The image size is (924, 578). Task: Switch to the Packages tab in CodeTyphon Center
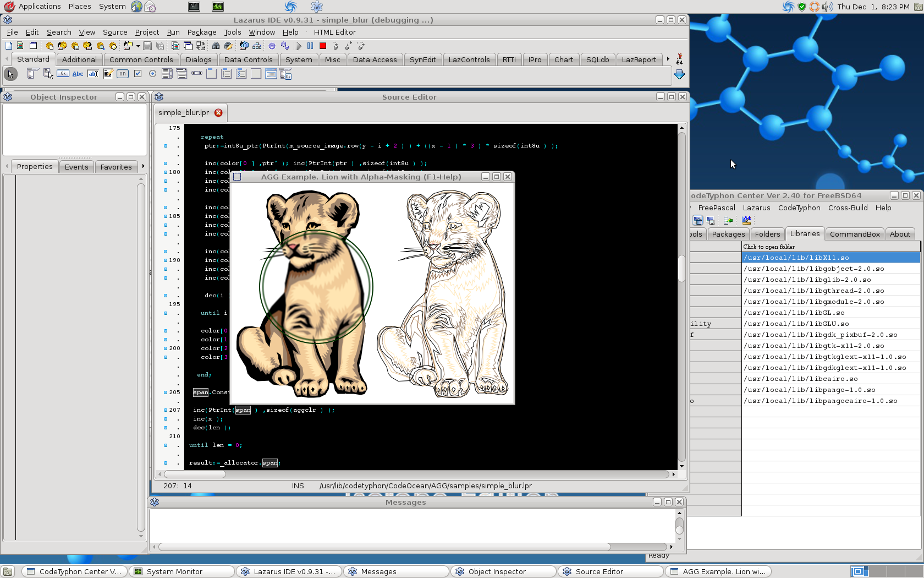pyautogui.click(x=728, y=234)
